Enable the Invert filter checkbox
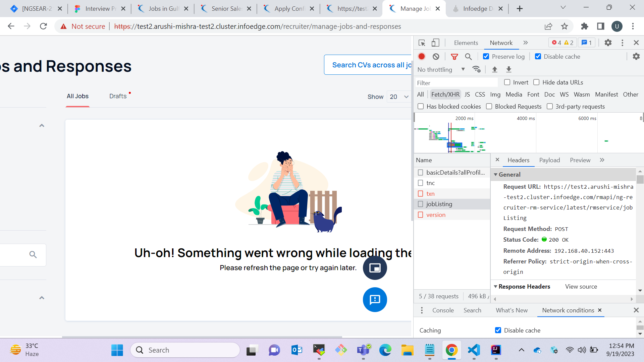 tap(507, 82)
